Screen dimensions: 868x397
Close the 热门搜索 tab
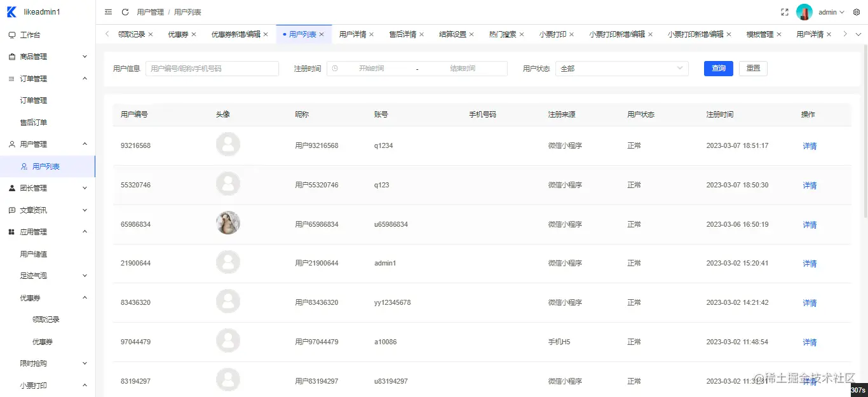521,34
